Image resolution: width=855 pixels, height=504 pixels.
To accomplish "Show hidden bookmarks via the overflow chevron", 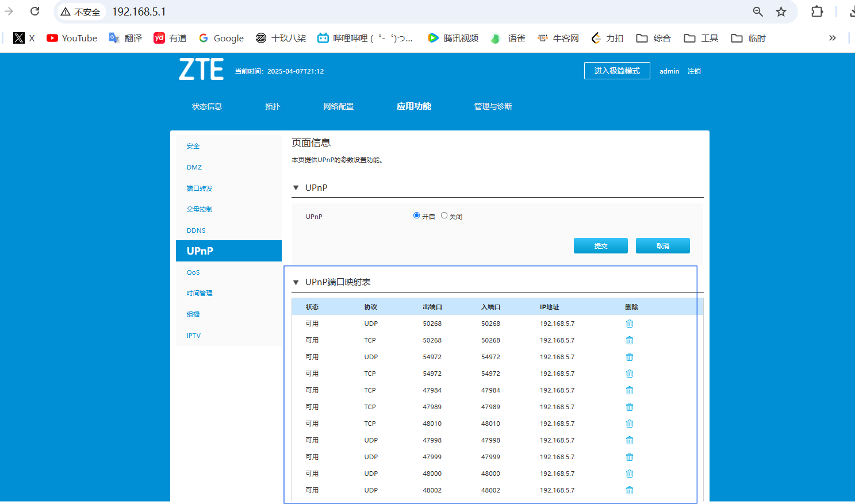I will click(832, 38).
